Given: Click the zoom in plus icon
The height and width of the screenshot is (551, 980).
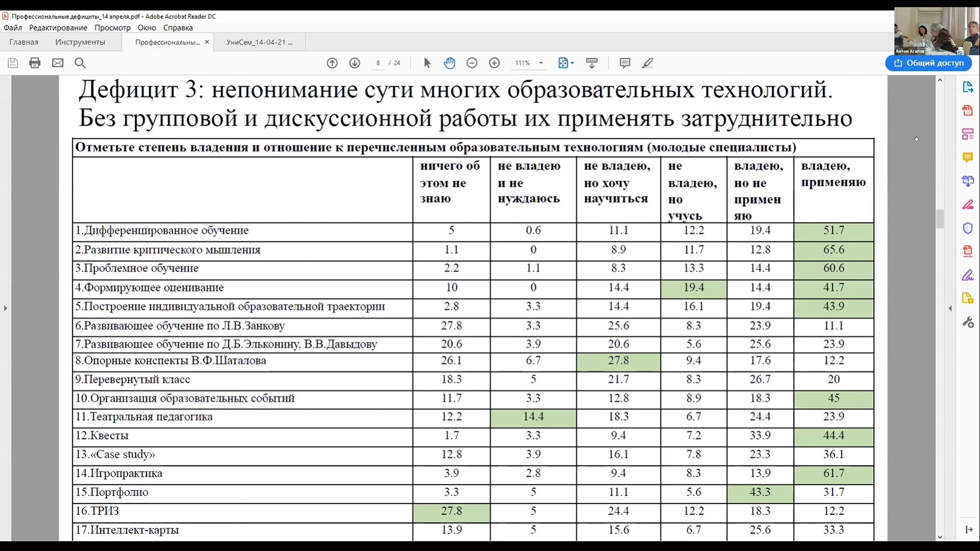Looking at the screenshot, I should pos(494,63).
